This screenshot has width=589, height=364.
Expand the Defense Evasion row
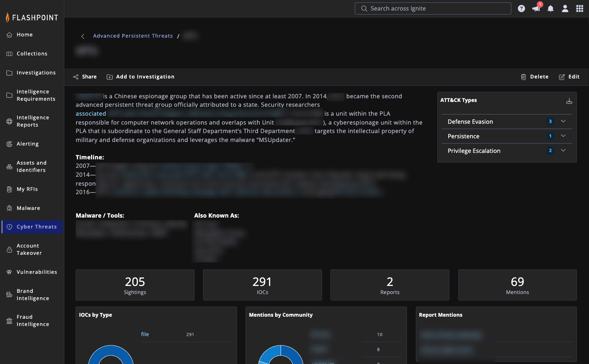[x=563, y=121]
